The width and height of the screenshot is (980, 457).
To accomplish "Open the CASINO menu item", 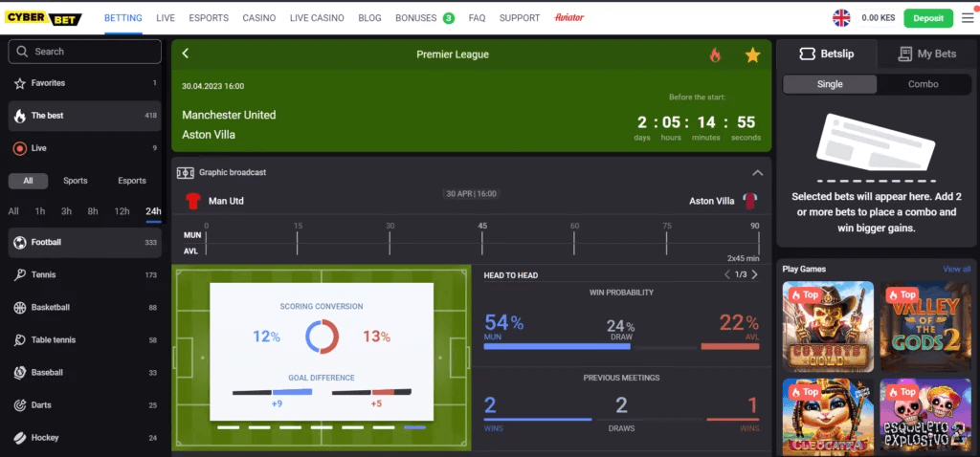I will pyautogui.click(x=259, y=18).
